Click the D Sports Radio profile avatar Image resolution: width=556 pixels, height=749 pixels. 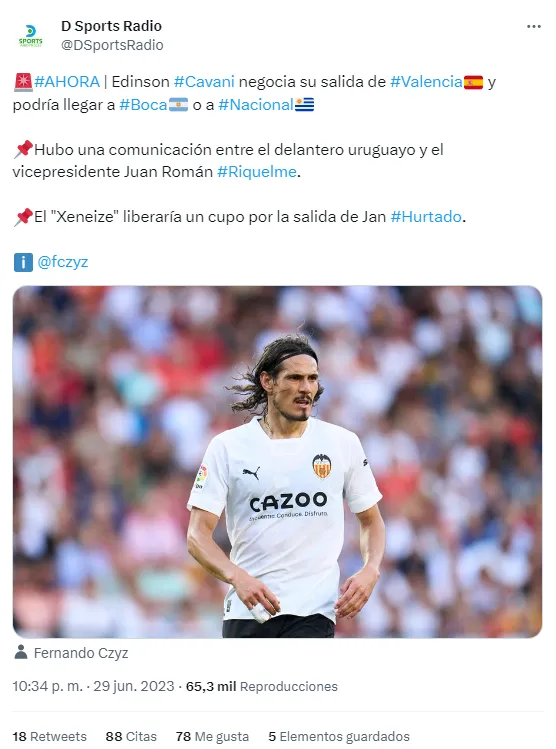pos(31,35)
